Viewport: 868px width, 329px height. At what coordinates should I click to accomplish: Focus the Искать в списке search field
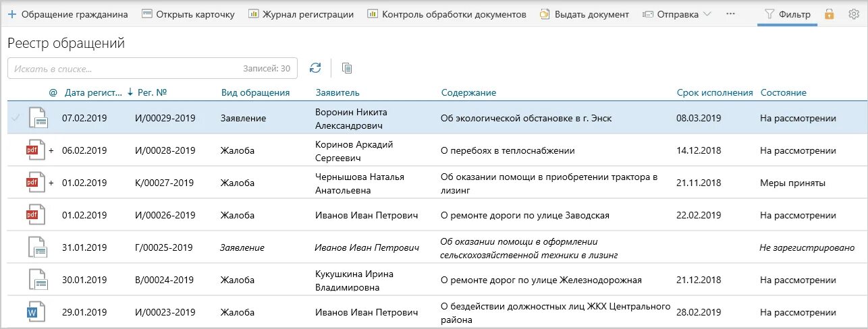point(121,68)
